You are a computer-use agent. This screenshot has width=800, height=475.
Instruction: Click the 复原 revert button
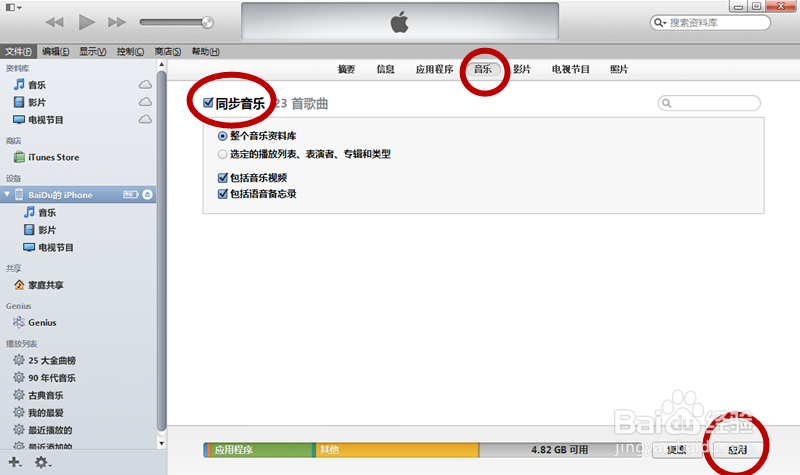click(677, 449)
